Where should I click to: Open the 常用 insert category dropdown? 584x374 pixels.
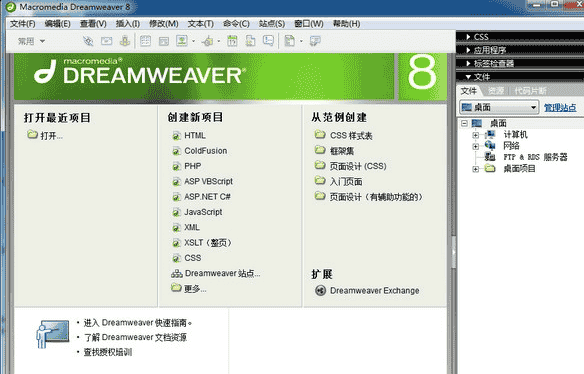(31, 41)
